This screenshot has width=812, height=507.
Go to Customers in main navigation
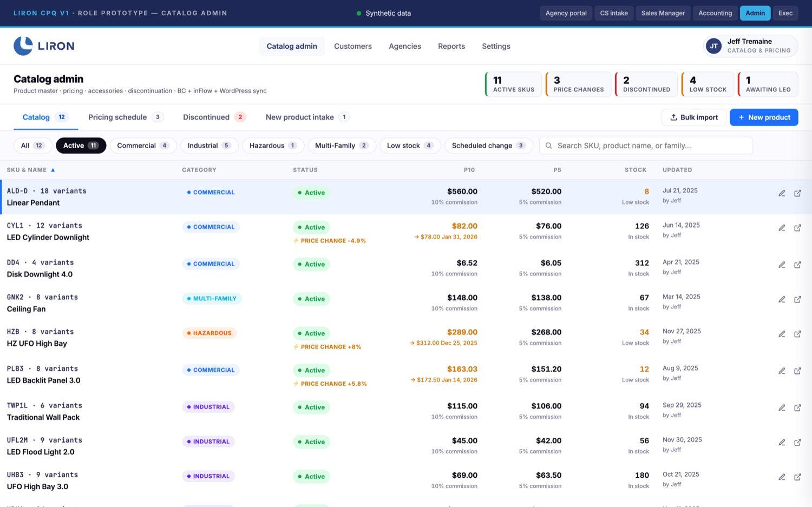click(353, 46)
